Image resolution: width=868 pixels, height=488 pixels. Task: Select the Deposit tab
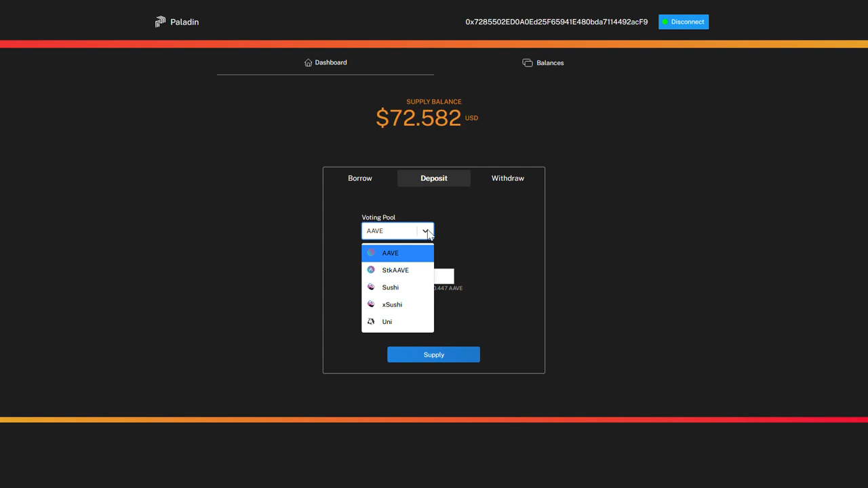(434, 178)
